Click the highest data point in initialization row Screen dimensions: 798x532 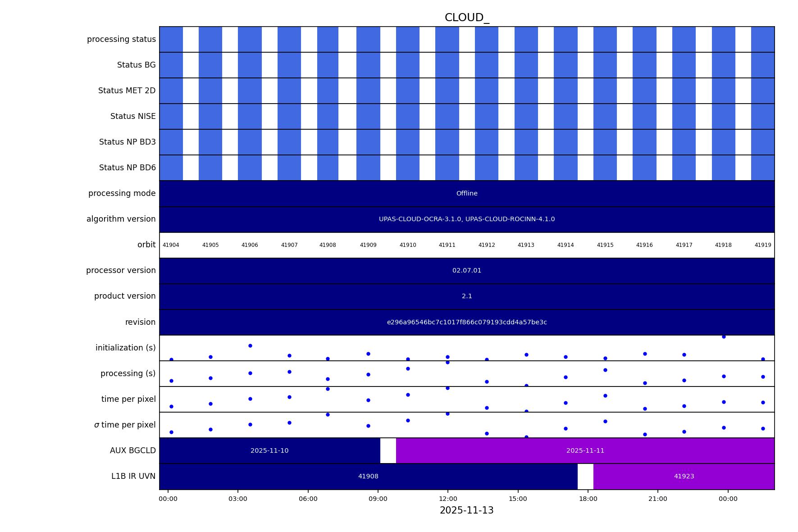pos(724,337)
